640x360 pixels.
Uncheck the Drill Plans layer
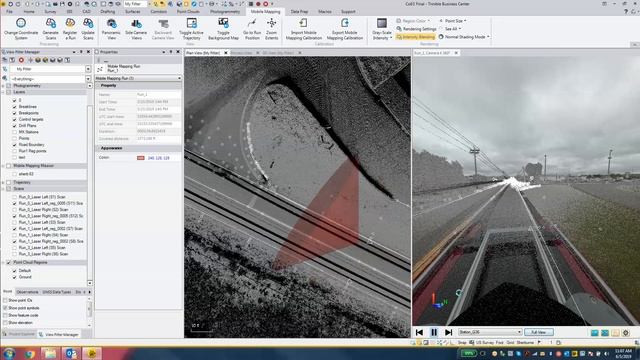15,126
